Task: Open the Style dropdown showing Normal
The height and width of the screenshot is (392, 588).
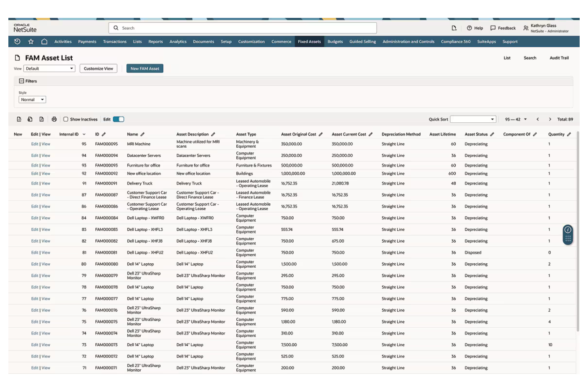Action: click(x=32, y=99)
